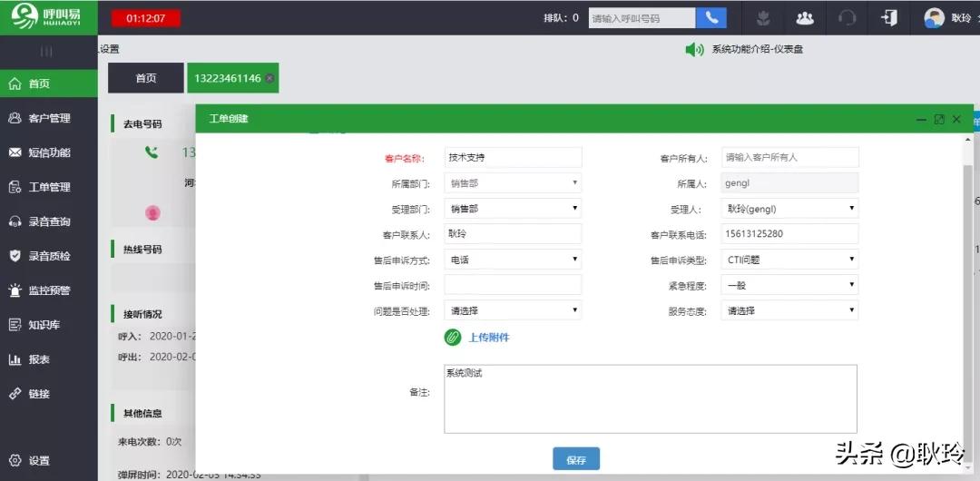Screen dimensions: 980x481
Task: Open the group users icon in top bar
Action: [x=804, y=18]
